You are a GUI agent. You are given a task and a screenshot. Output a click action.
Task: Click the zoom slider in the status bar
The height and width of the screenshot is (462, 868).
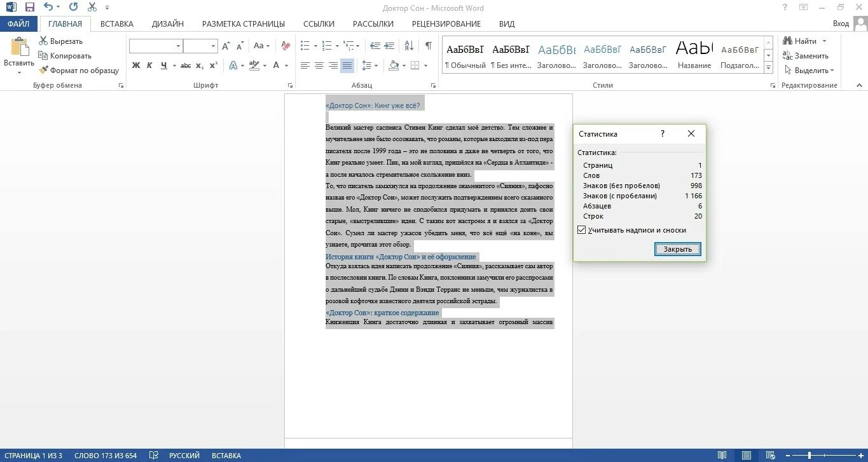(823, 456)
